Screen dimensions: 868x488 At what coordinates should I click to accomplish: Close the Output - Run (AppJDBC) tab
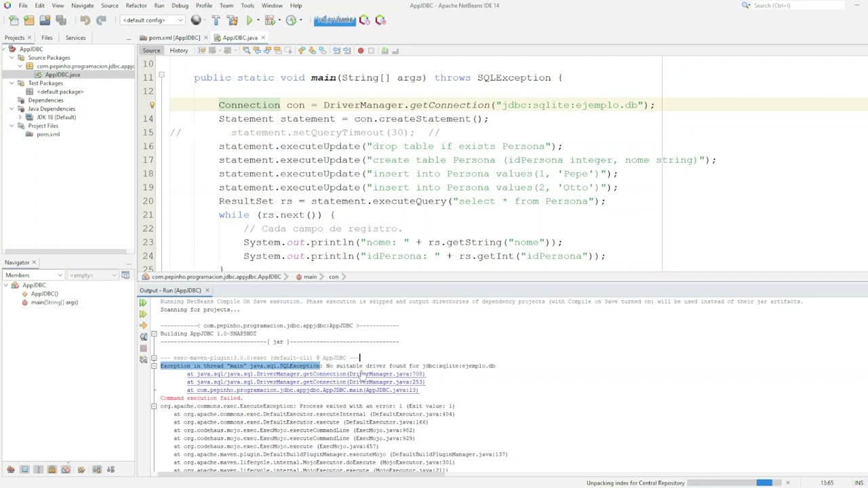pos(208,291)
